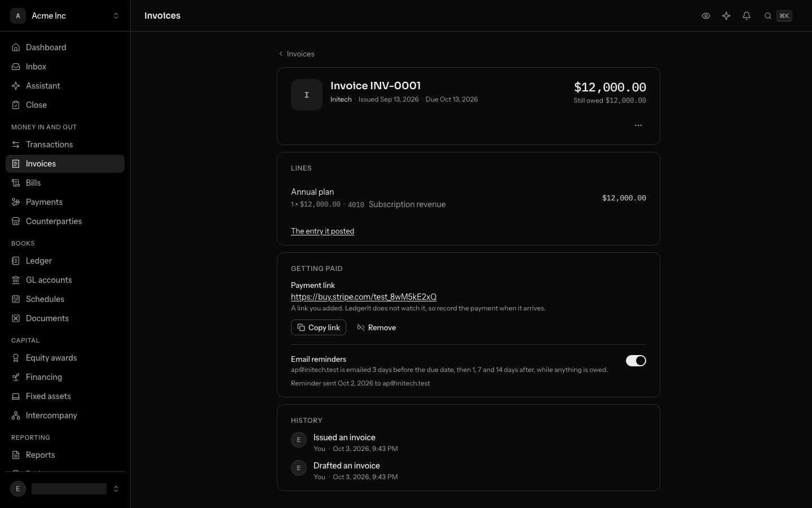The height and width of the screenshot is (508, 812).
Task: Open Intercompany in the sidebar
Action: pyautogui.click(x=65, y=415)
